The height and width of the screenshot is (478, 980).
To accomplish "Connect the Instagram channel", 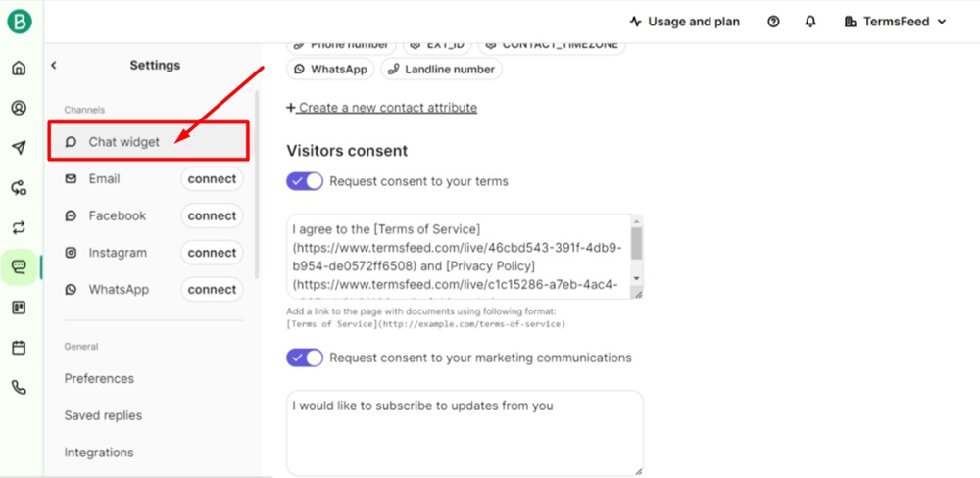I will click(212, 253).
